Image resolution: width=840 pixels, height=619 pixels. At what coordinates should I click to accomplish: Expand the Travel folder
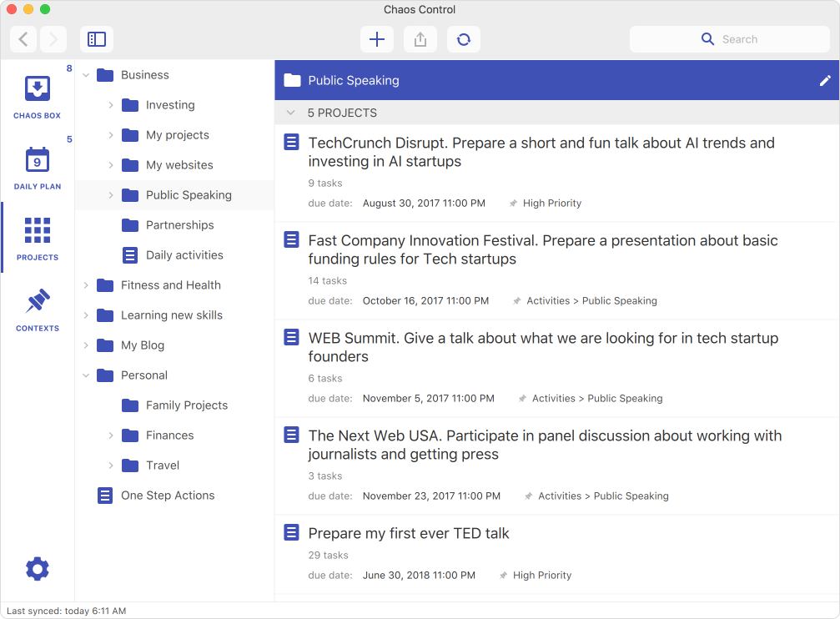[x=111, y=466]
